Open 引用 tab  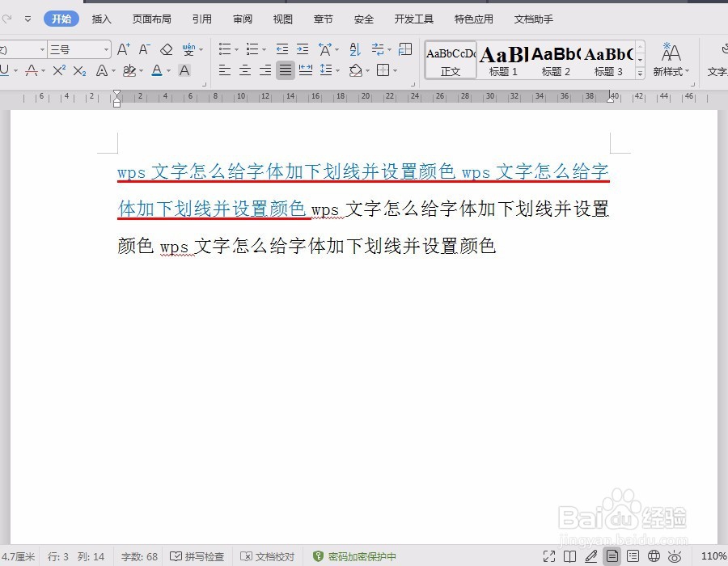coord(202,19)
